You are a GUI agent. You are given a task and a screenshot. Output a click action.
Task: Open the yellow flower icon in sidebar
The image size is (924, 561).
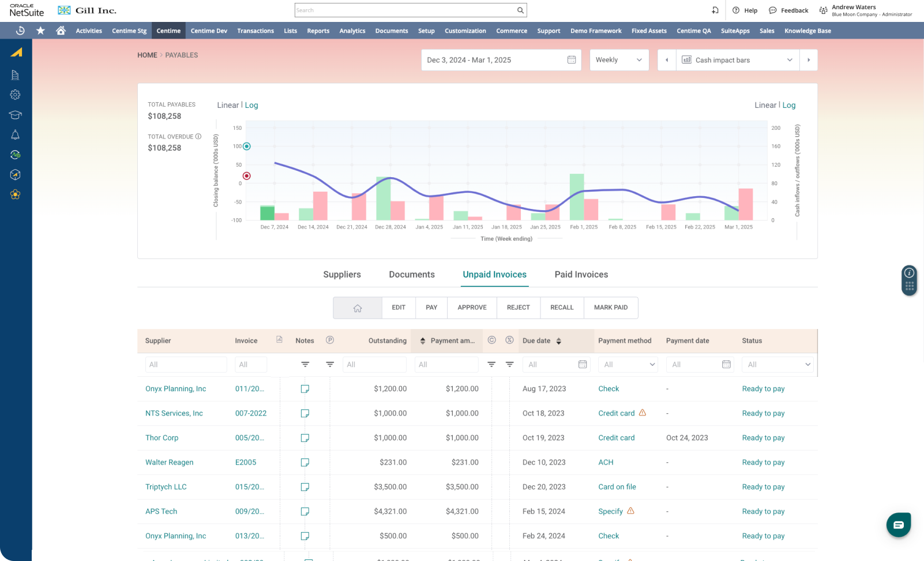(x=16, y=195)
